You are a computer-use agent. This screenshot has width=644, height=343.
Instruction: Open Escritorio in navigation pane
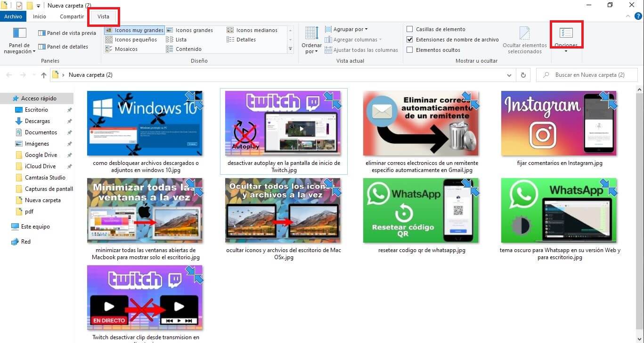coord(36,110)
